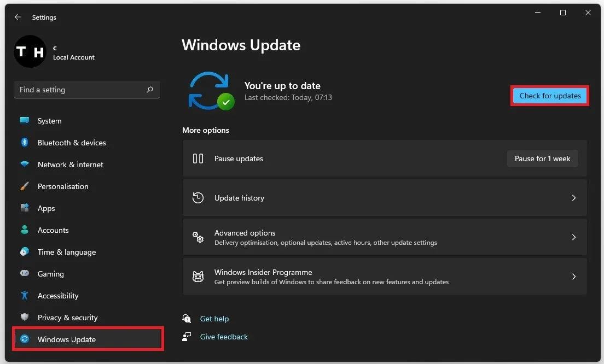This screenshot has height=364, width=604.
Task: Click the 'Delivery optimisation, optional updates' description
Action: [326, 243]
